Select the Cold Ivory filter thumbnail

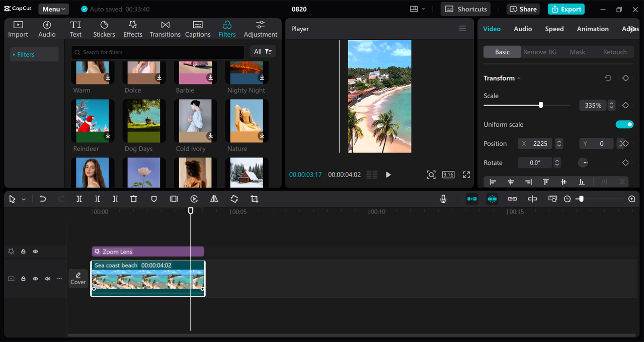[x=195, y=121]
